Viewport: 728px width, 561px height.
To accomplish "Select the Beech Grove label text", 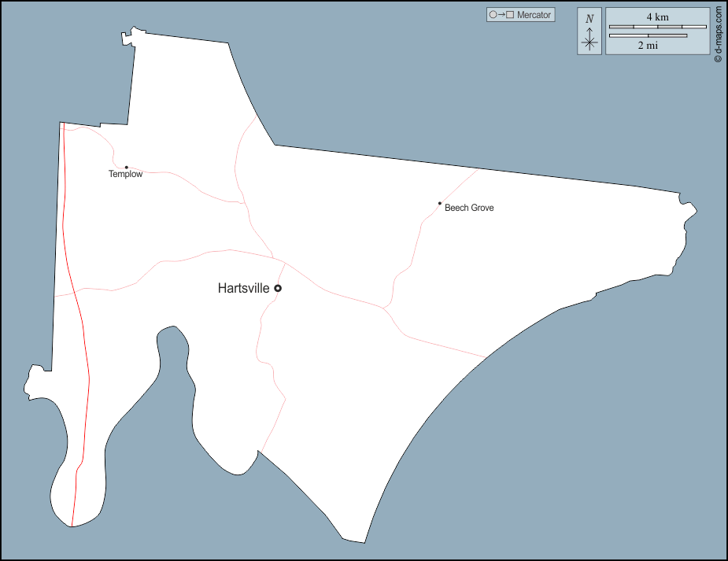I will (469, 209).
